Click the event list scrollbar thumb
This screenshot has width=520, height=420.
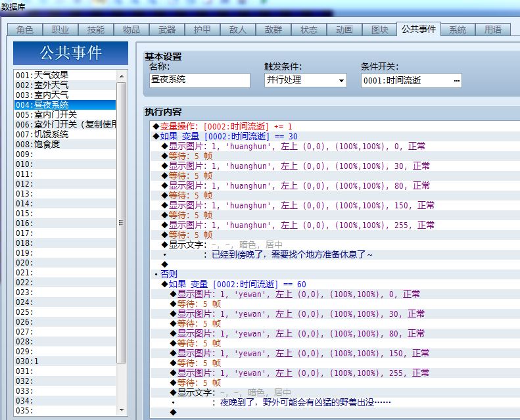pyautogui.click(x=122, y=222)
